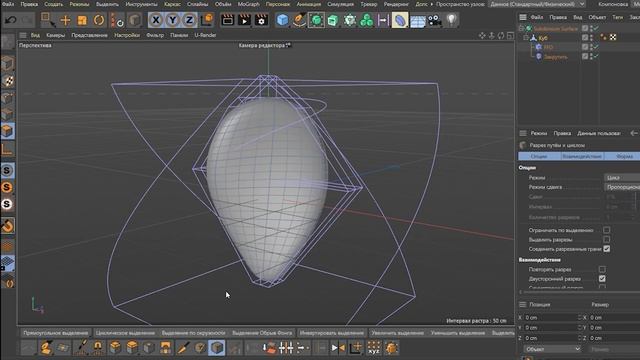Disable Двусторонний разрез checkbox
The height and width of the screenshot is (360, 640).
pos(602,279)
